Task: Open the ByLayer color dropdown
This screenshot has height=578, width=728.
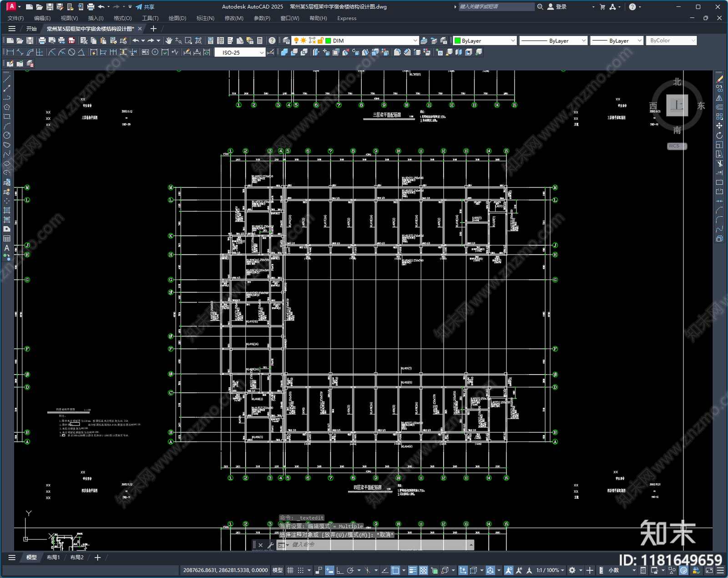Action: [513, 41]
